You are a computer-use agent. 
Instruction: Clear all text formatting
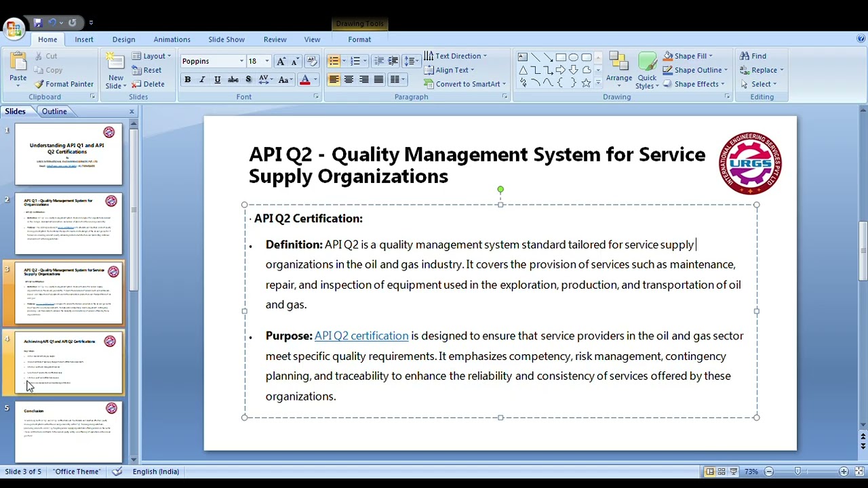pyautogui.click(x=312, y=61)
